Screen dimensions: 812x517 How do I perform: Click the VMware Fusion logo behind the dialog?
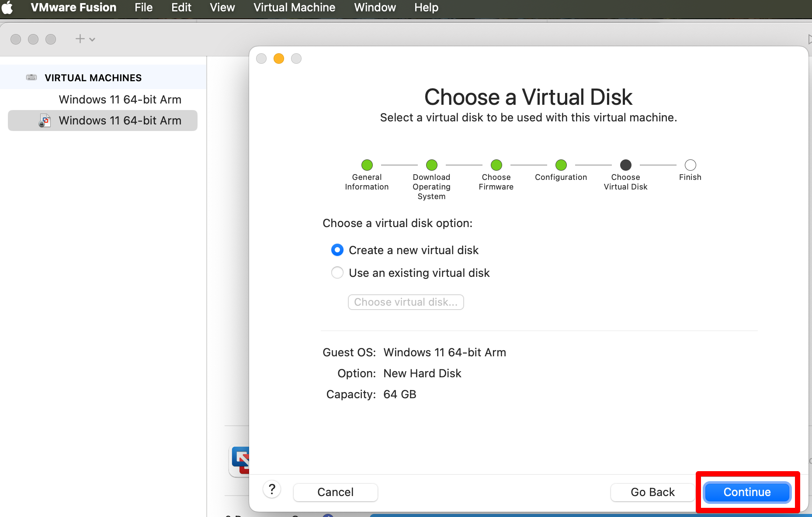[x=240, y=461]
